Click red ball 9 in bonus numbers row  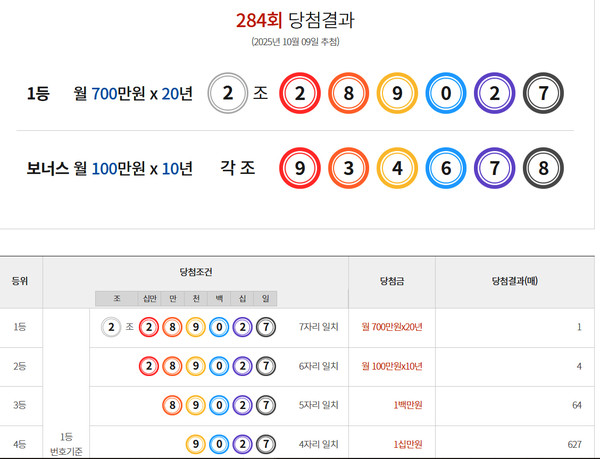point(300,168)
